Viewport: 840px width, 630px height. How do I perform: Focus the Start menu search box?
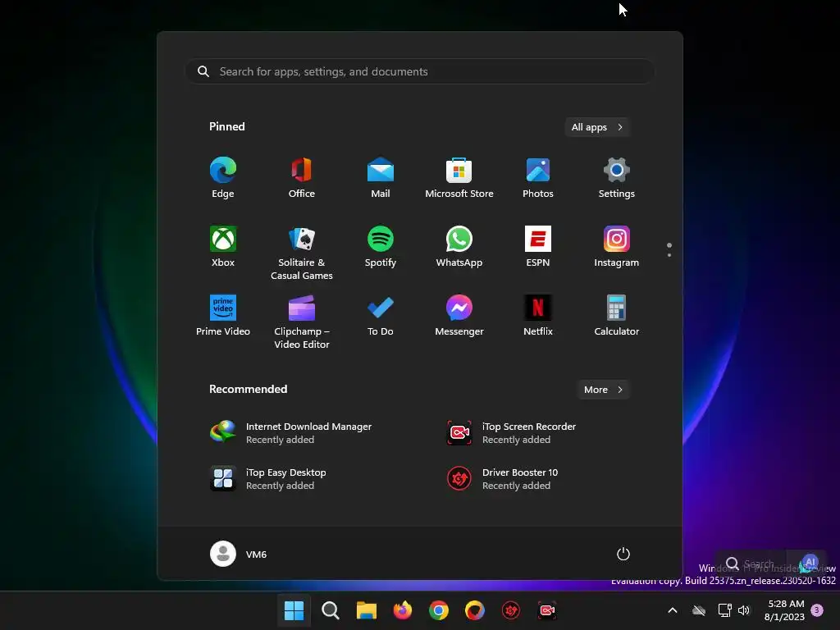(420, 71)
